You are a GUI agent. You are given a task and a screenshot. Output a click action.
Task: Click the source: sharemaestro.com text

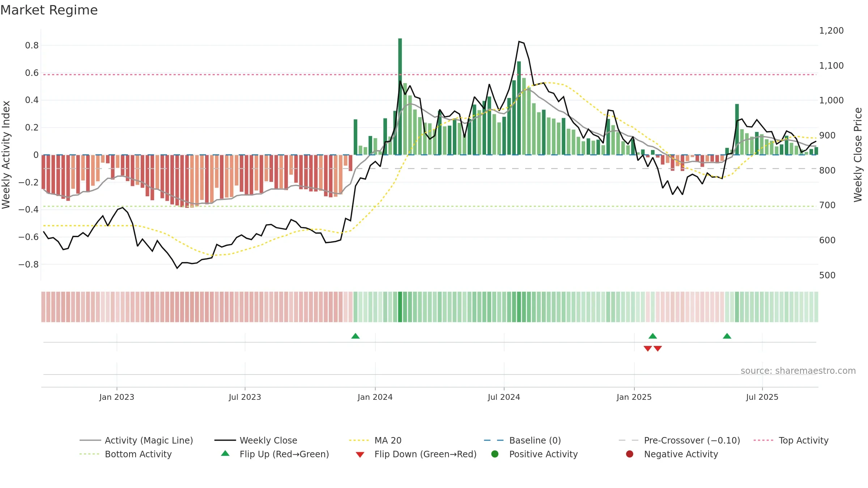pos(798,371)
